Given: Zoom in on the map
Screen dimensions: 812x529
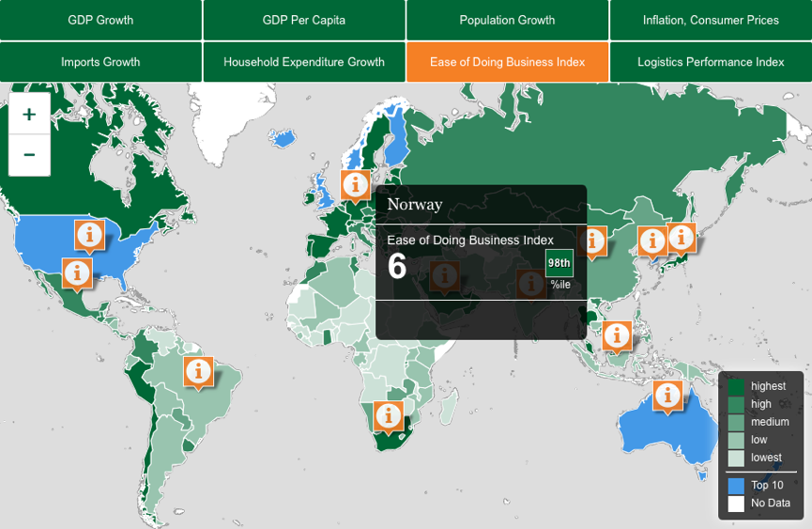Looking at the screenshot, I should click(x=29, y=115).
